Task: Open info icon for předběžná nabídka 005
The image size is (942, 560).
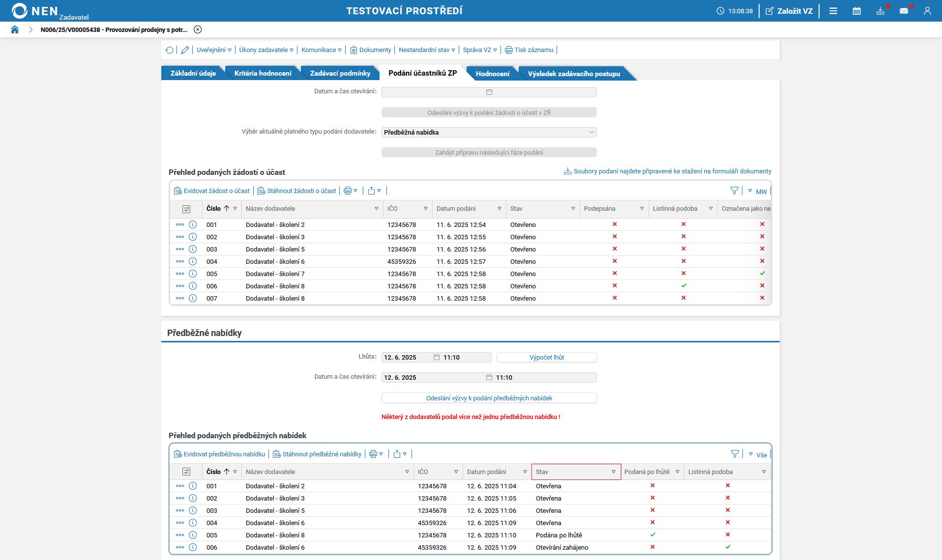Action: pyautogui.click(x=193, y=535)
